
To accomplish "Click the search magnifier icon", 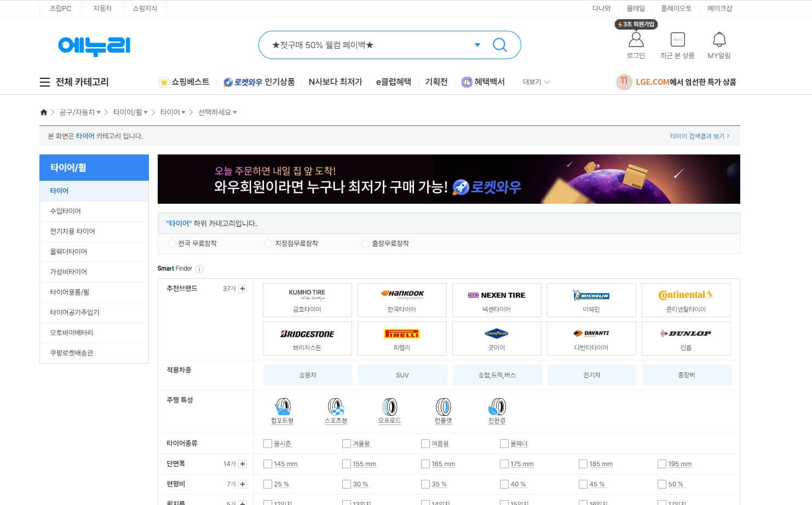I will (499, 45).
